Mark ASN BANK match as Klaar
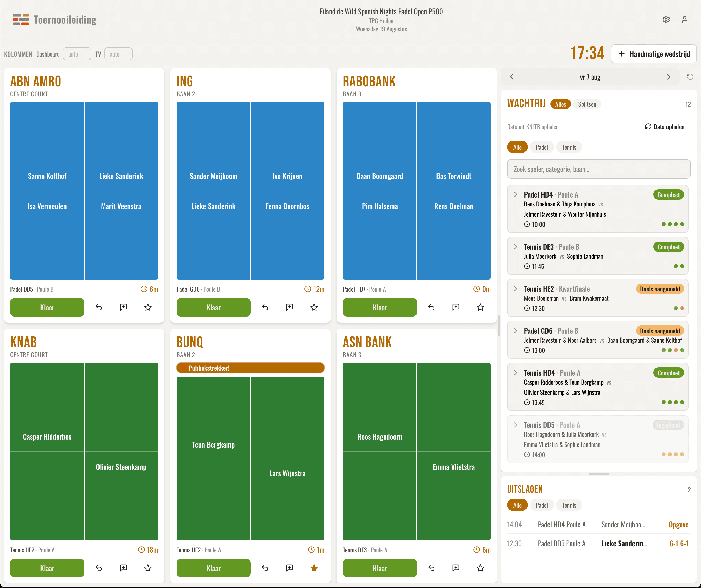This screenshot has height=588, width=701. pyautogui.click(x=380, y=568)
